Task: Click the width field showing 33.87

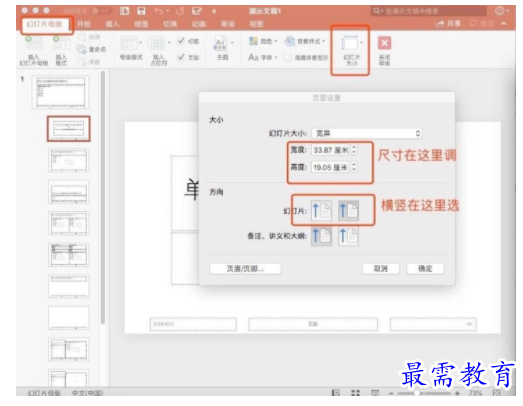Action: [x=331, y=150]
